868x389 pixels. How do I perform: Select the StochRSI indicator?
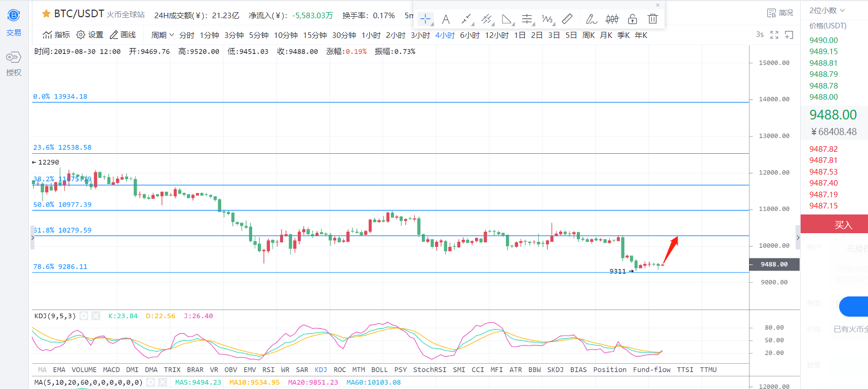429,370
